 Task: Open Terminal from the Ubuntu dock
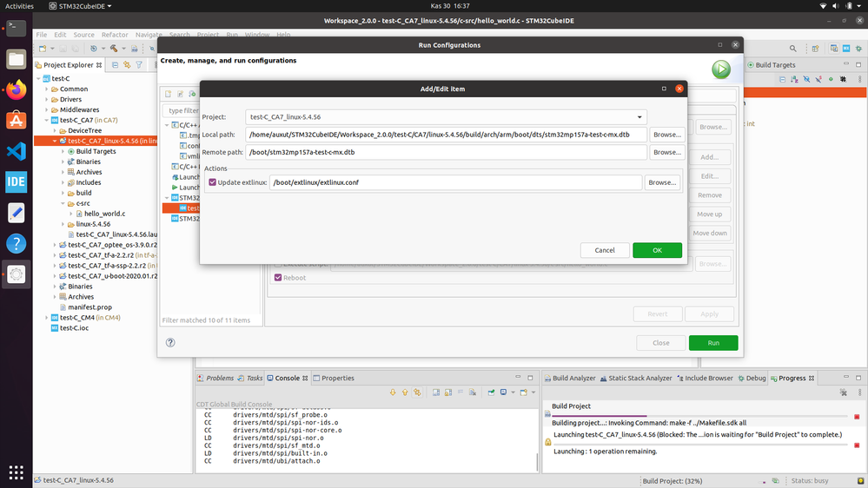16,28
